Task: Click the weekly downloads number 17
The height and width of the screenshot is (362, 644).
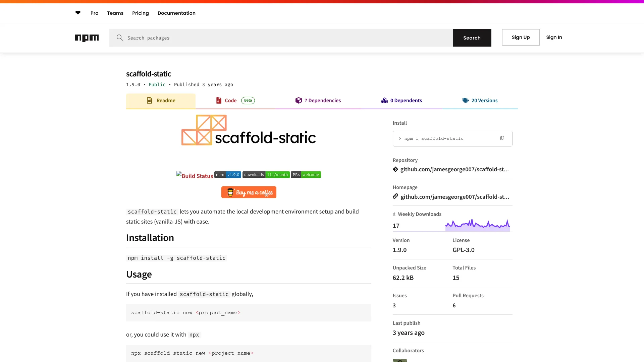Action: (x=396, y=226)
